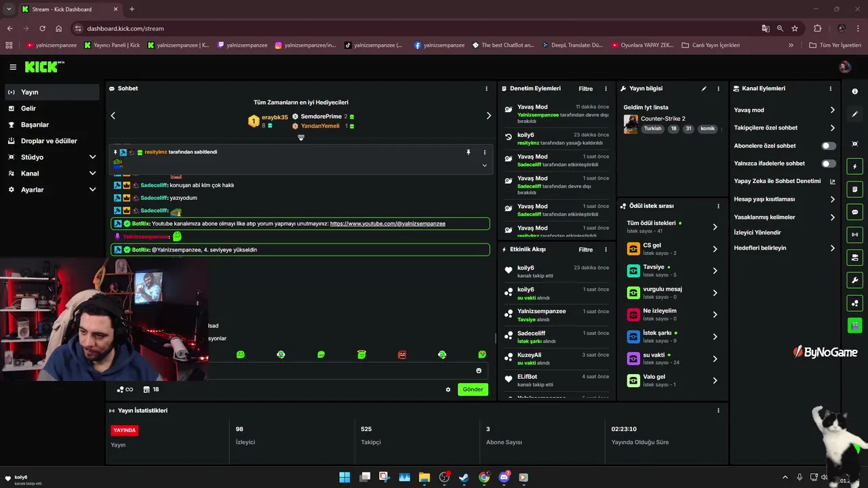Bookmark this page with star icon

click(795, 28)
